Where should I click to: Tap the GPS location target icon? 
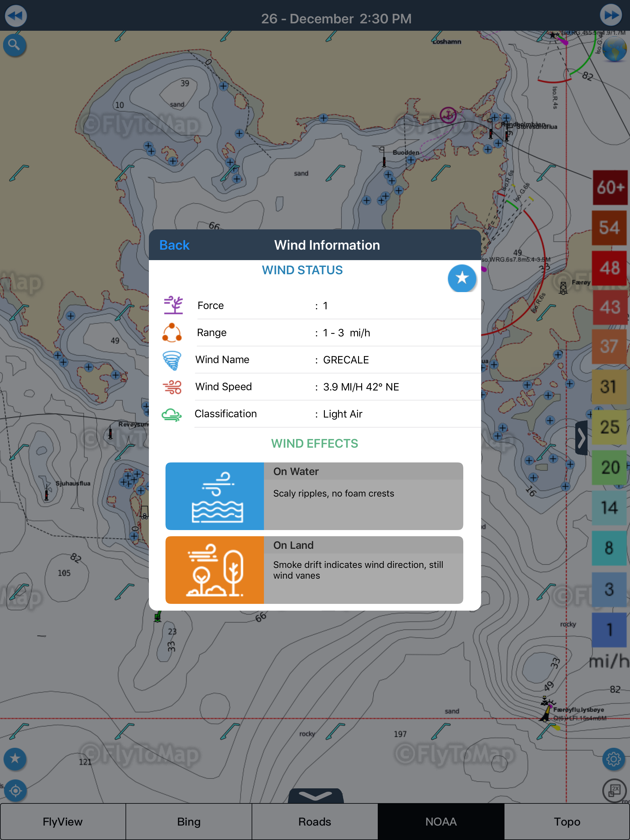15,790
